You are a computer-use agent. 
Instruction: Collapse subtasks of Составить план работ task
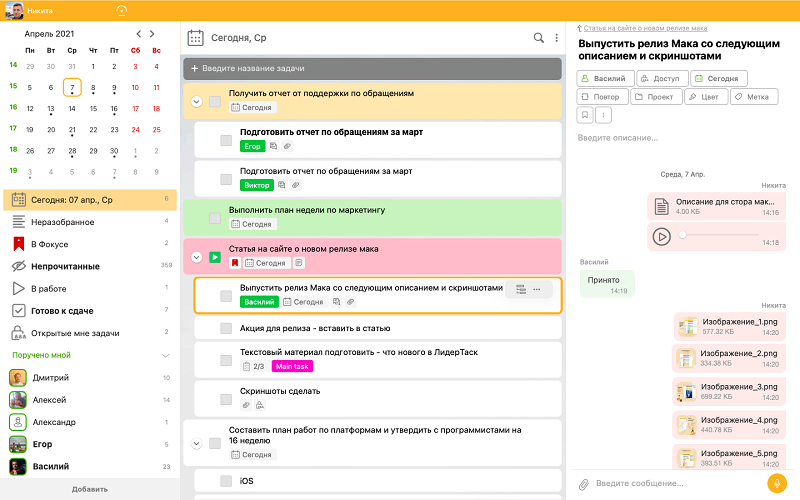click(197, 442)
